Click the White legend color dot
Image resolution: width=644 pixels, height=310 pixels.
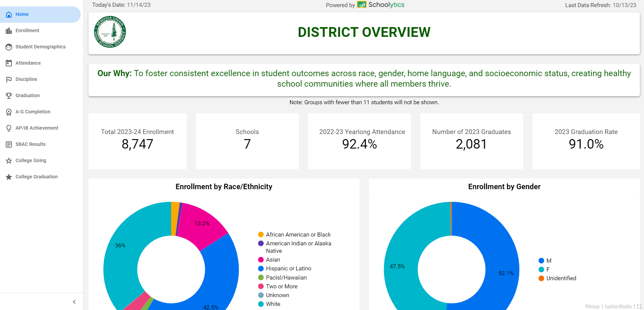pos(261,304)
